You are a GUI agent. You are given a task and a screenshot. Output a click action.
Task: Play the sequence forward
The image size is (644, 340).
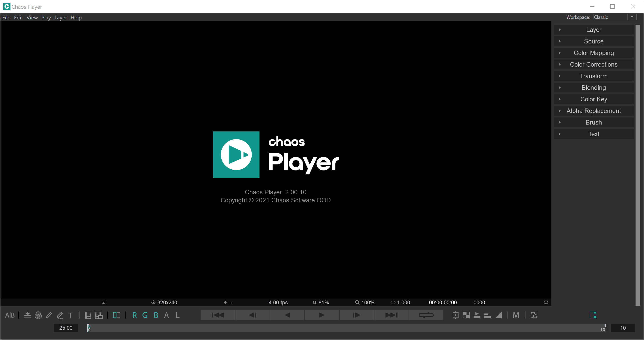[322, 315]
